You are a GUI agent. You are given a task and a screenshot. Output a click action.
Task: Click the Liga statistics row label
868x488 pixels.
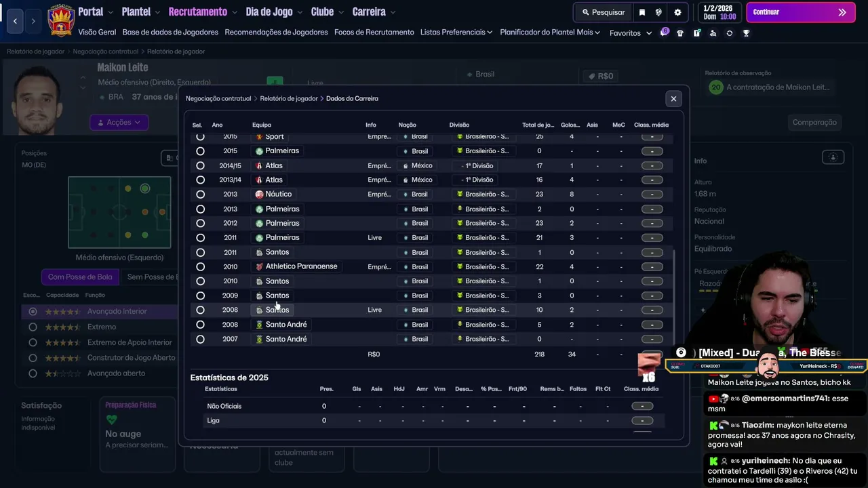[213, 420]
